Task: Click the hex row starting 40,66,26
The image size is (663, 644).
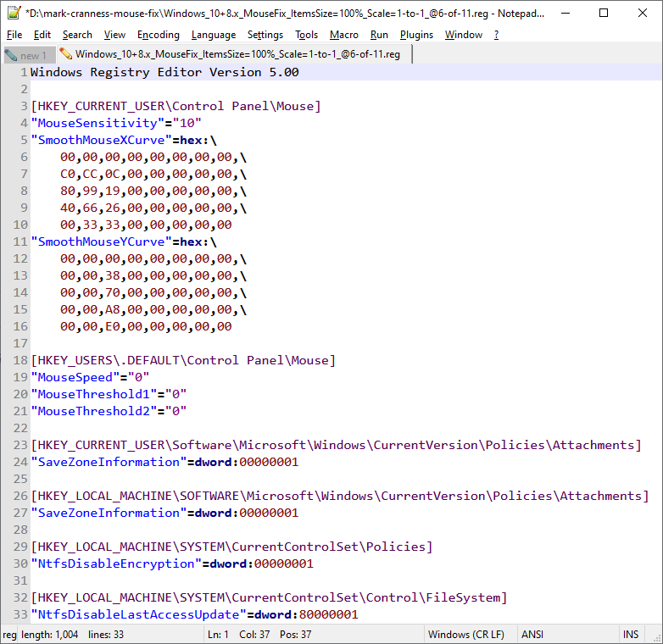Action: tap(153, 208)
